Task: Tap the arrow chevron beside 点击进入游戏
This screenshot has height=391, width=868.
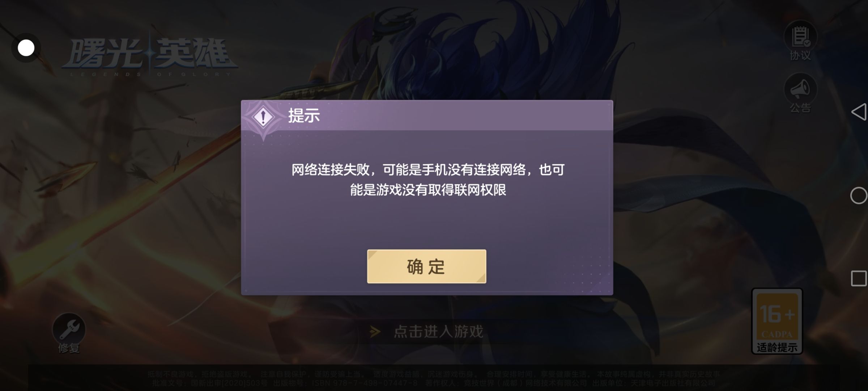Action: point(375,332)
